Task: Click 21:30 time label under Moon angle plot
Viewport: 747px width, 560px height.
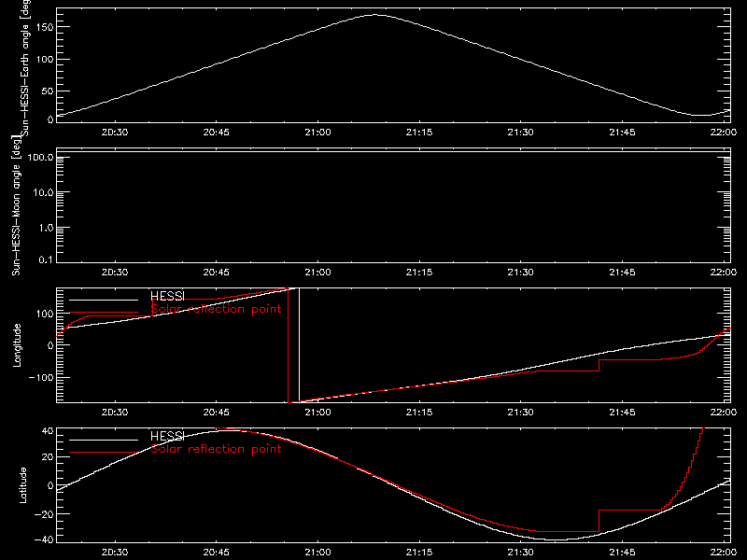Action: point(521,273)
